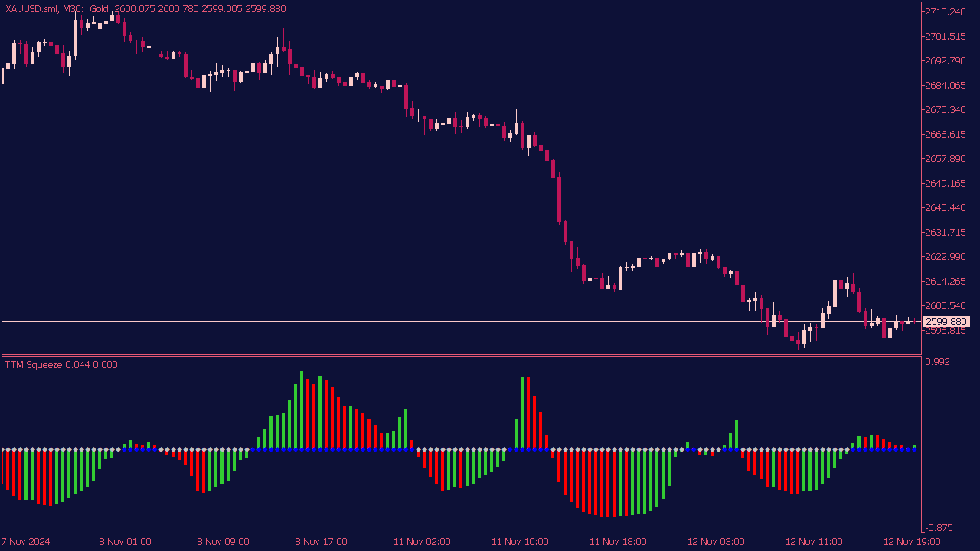Viewport: 980px width, 551px height.
Task: Click the long bearish candle near 2649
Action: (x=560, y=199)
